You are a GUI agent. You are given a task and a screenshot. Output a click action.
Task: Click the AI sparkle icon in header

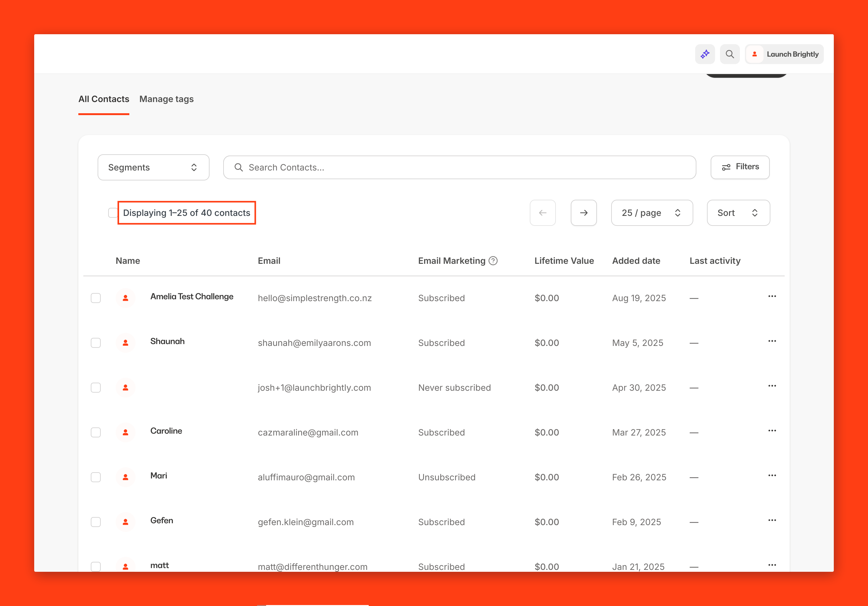[x=705, y=54]
